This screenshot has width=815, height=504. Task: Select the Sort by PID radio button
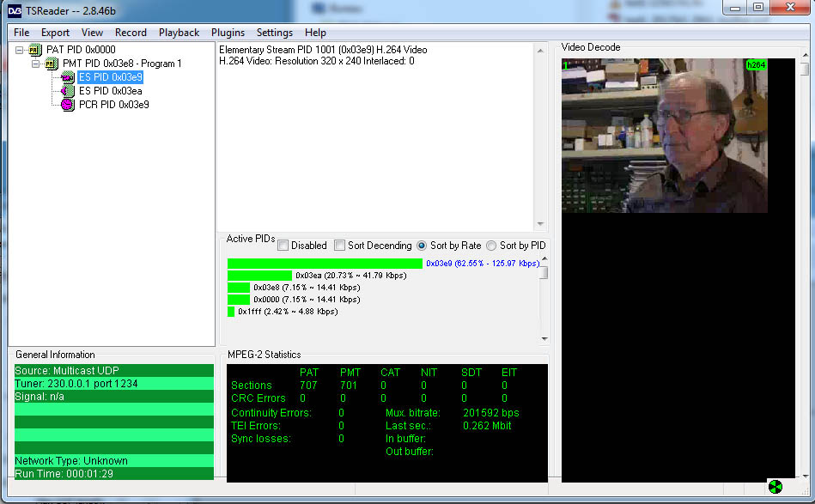pyautogui.click(x=491, y=246)
